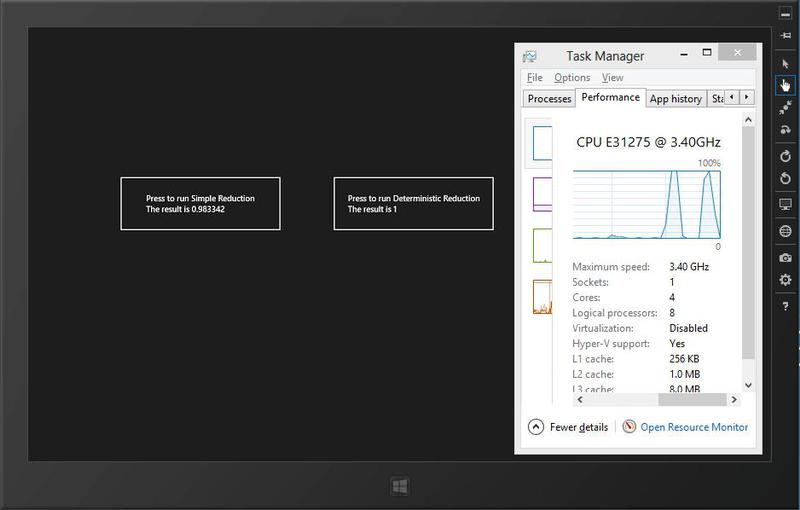Open simulator help question mark
The image size is (800, 510).
785,306
